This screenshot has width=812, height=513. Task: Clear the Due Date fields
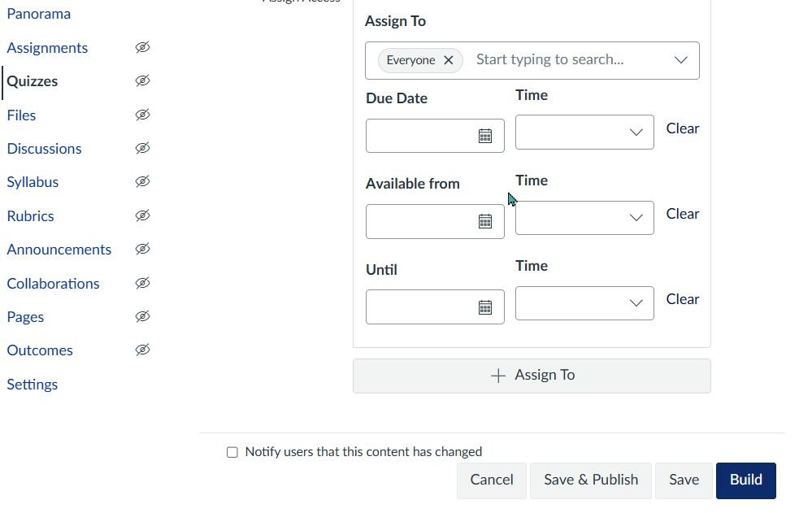682,128
